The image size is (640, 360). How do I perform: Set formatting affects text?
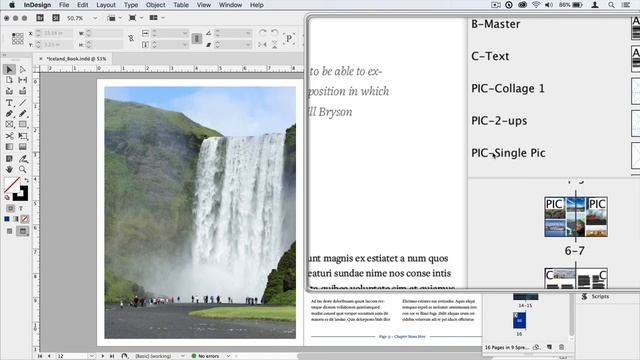(x=21, y=209)
